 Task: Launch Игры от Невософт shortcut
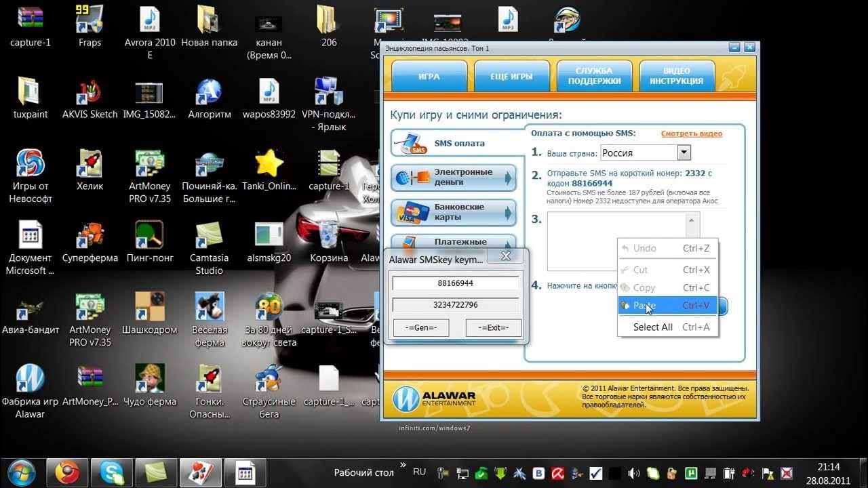31,176
